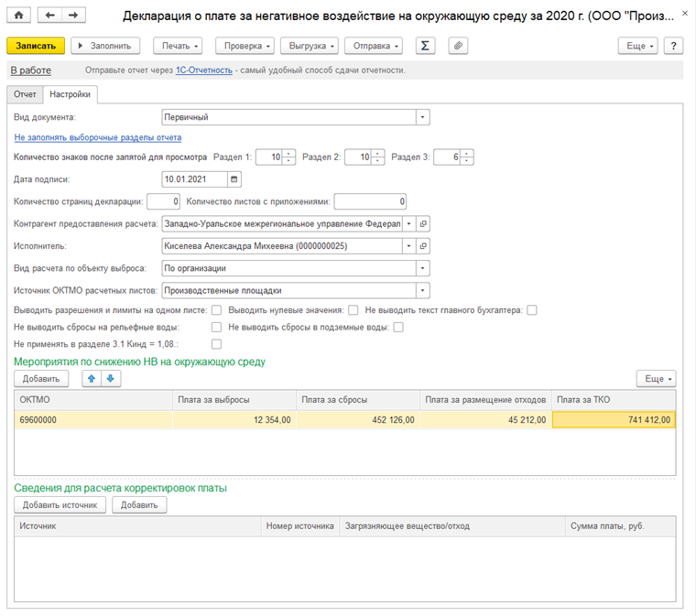Open the Проверка dropdown menu
Image resolution: width=696 pixels, height=616 pixels.
[x=245, y=46]
